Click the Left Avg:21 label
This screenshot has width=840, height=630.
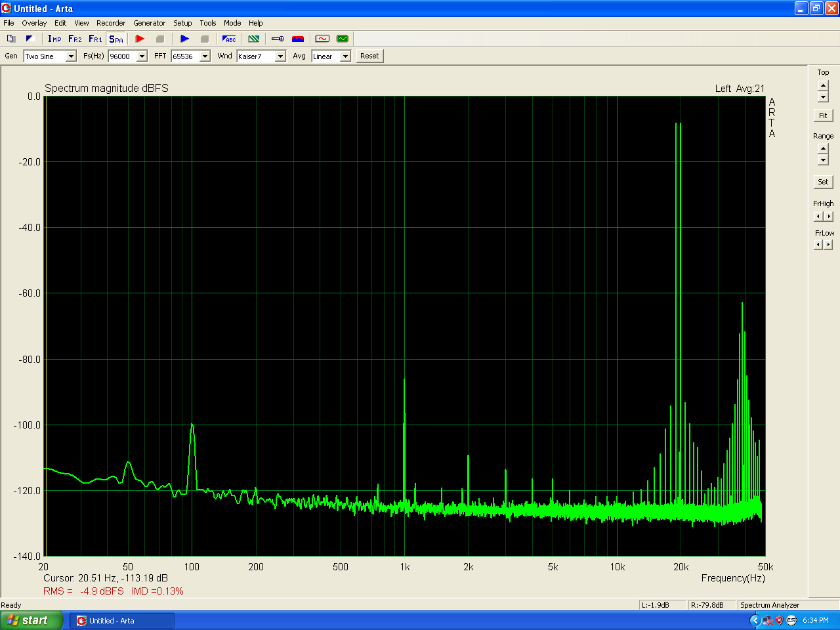click(740, 89)
